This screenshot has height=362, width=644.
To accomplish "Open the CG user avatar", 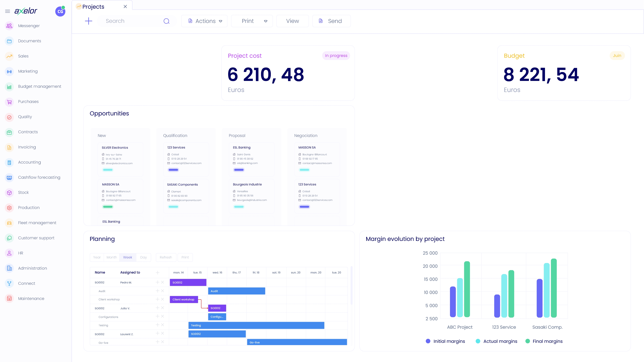I will 60,12.
